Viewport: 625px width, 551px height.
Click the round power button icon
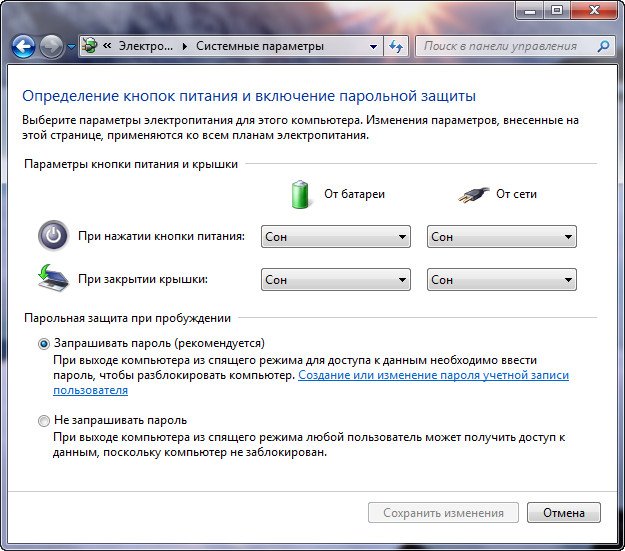(53, 235)
